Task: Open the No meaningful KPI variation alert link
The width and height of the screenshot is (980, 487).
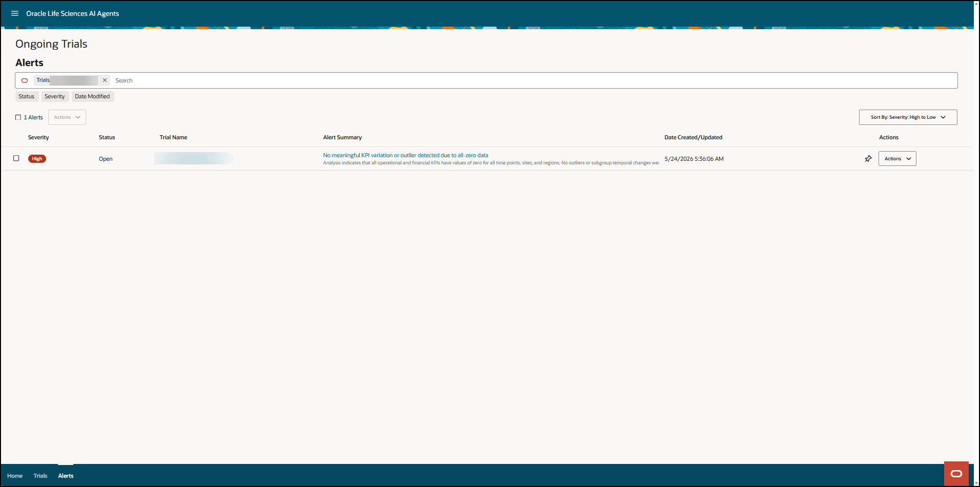Action: click(405, 155)
